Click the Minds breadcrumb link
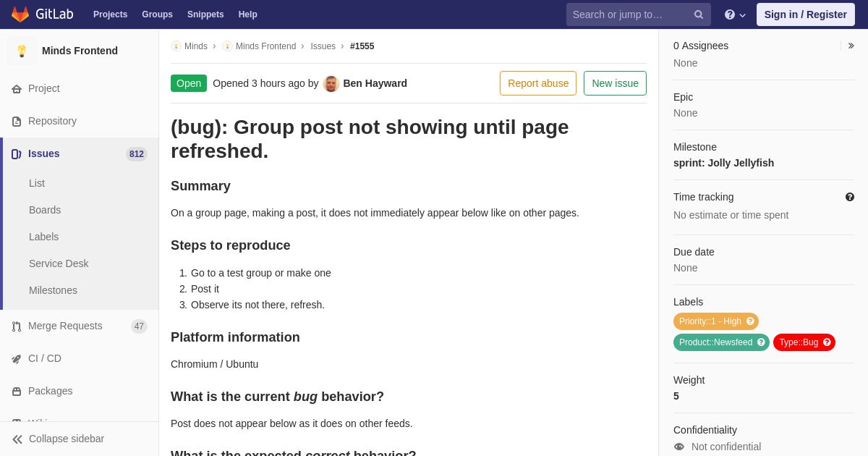 click(196, 46)
